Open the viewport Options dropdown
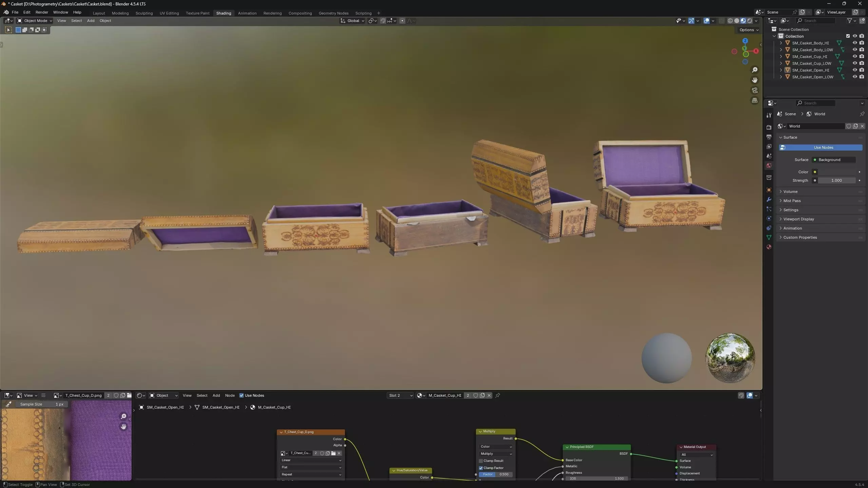Viewport: 868px width, 488px height. [749, 30]
